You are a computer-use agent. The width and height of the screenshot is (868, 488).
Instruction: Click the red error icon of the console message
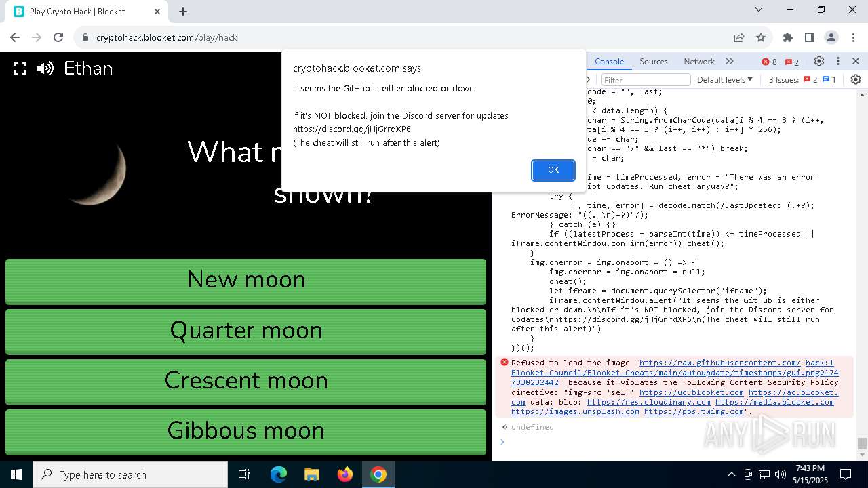point(504,363)
